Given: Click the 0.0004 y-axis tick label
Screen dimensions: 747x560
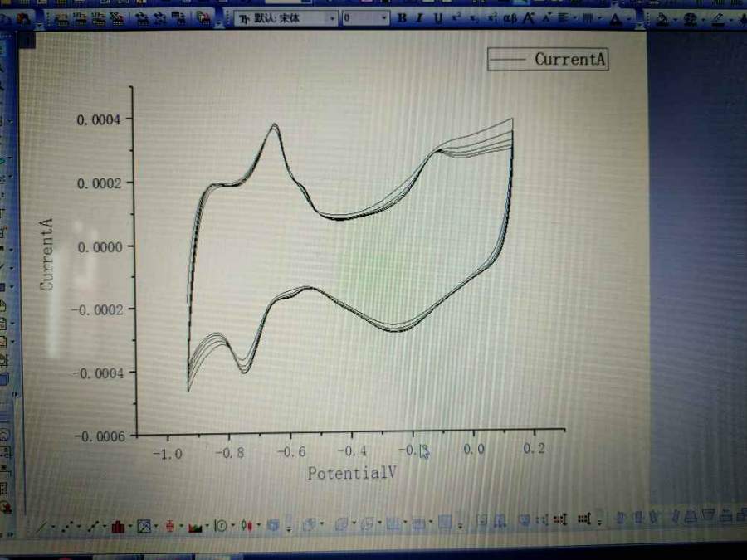Looking at the screenshot, I should [x=99, y=119].
